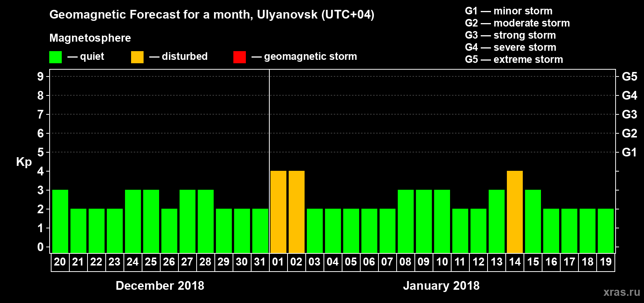This screenshot has height=303, width=644.
Task: Click date label 20 on the axis
Action: (60, 262)
